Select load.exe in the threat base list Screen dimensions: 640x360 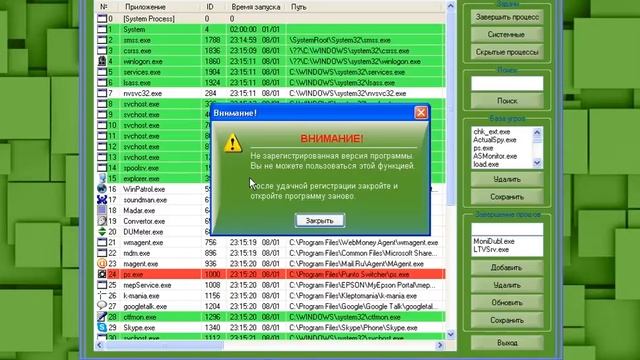[x=486, y=164]
